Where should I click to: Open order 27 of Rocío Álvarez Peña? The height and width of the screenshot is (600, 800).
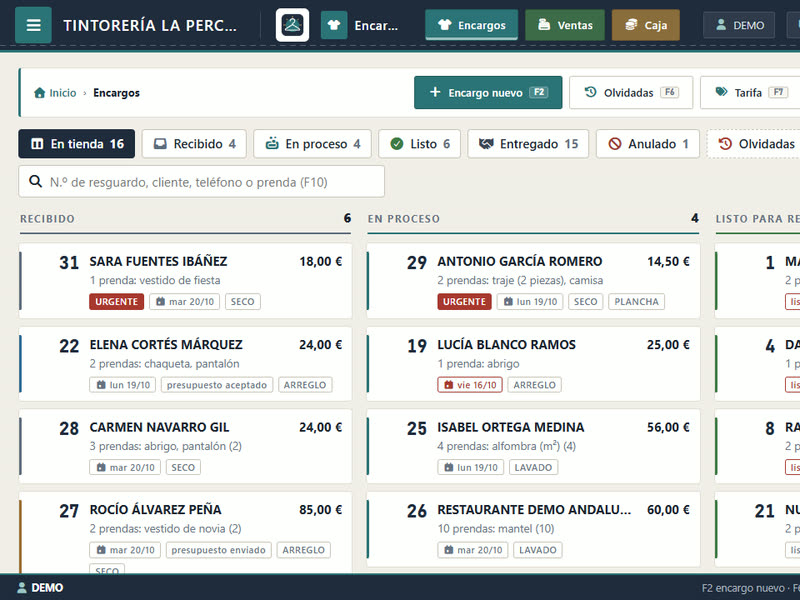point(185,533)
